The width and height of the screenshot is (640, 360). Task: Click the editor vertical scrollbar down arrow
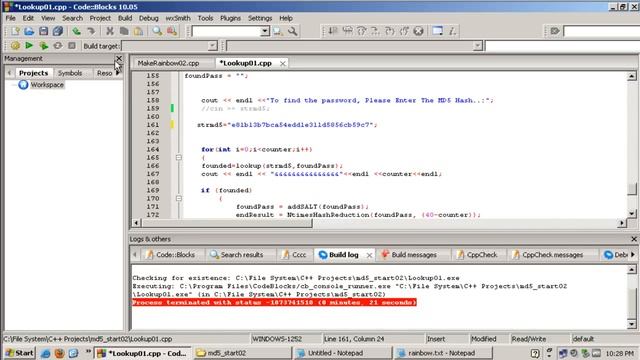pos(631,213)
